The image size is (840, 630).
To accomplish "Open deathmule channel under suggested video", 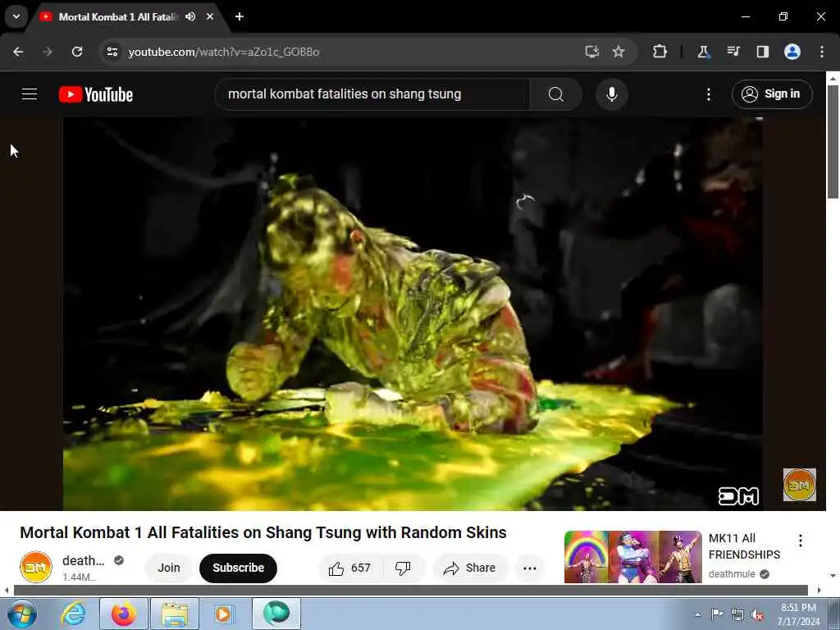I will click(x=732, y=573).
